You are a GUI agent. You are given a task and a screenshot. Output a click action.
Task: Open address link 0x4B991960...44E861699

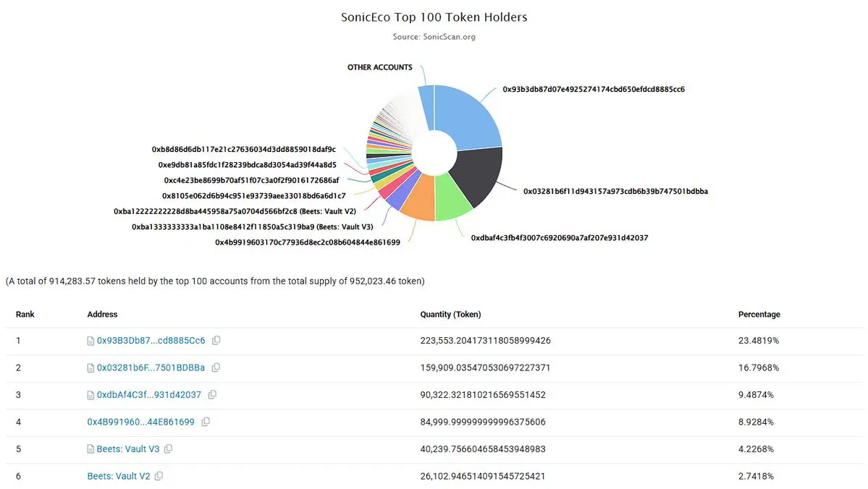[140, 422]
